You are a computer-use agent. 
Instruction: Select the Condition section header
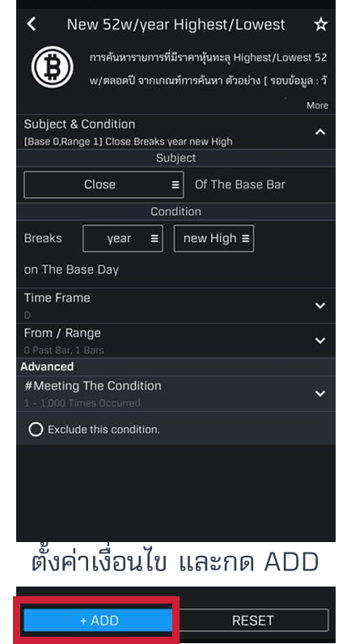point(175,211)
